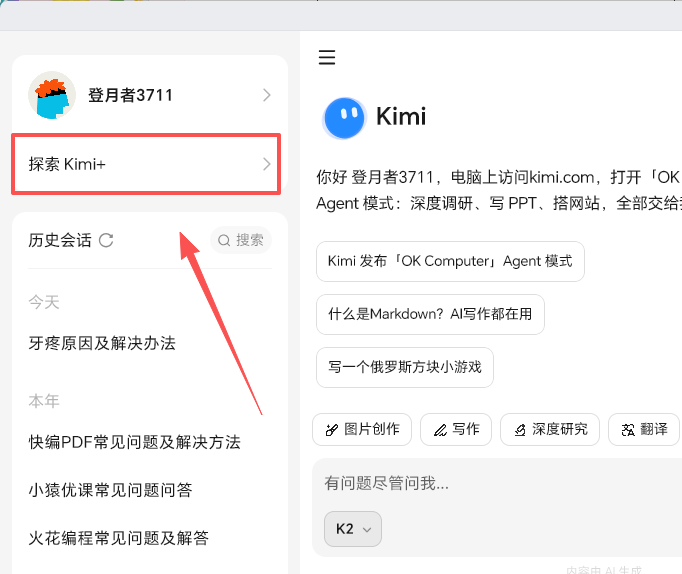The height and width of the screenshot is (574, 682).
Task: Click the 历史会话 heading
Action: click(60, 240)
